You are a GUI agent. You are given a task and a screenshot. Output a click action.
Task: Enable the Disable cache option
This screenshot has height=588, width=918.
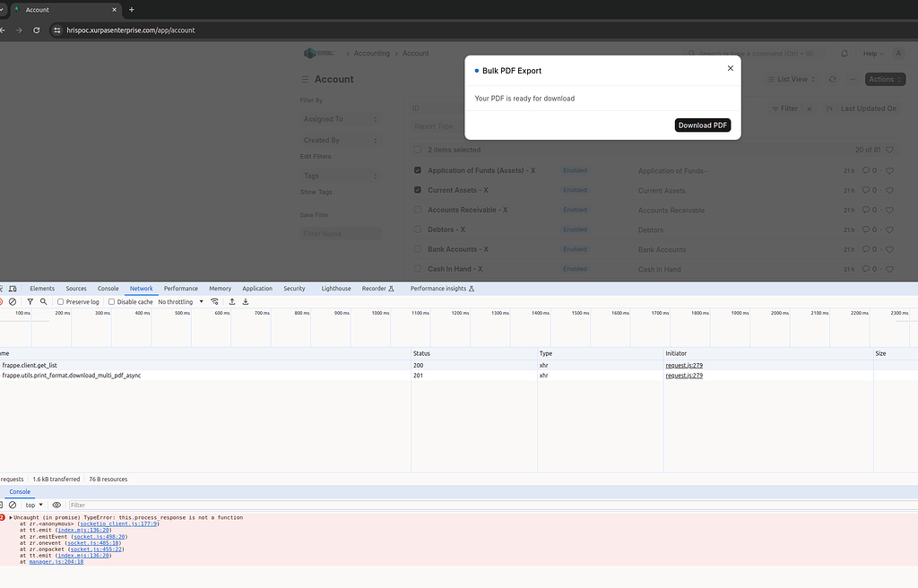click(x=113, y=302)
